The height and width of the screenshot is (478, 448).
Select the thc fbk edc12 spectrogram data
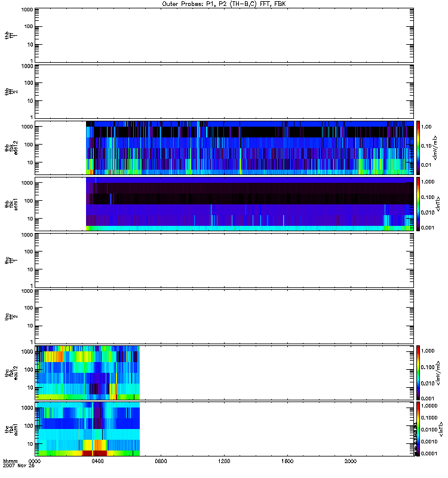[x=88, y=372]
